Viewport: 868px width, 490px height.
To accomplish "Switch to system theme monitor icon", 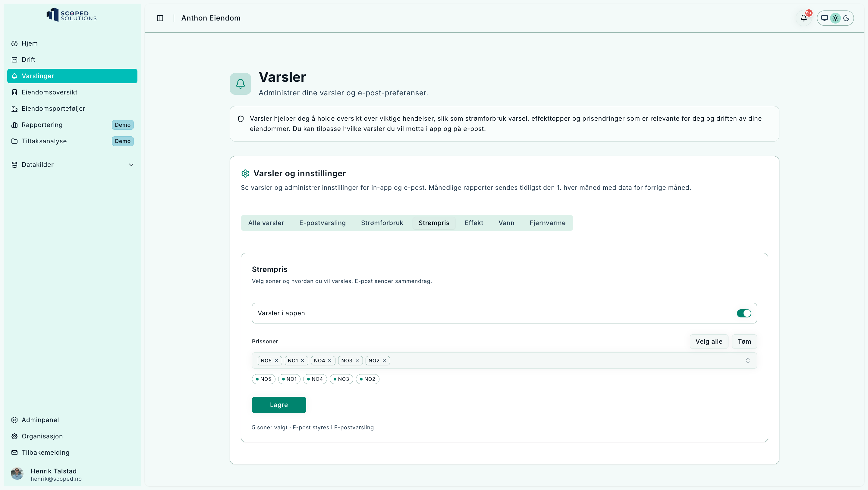I will coord(824,18).
